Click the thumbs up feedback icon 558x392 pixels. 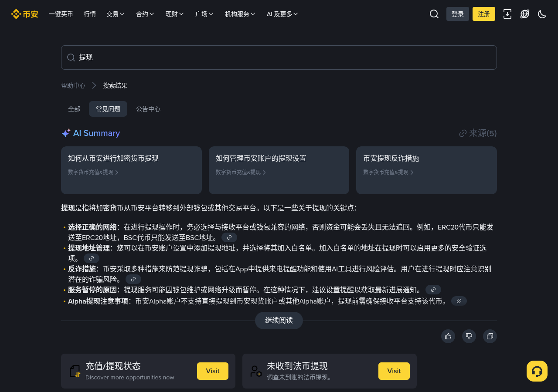448,336
